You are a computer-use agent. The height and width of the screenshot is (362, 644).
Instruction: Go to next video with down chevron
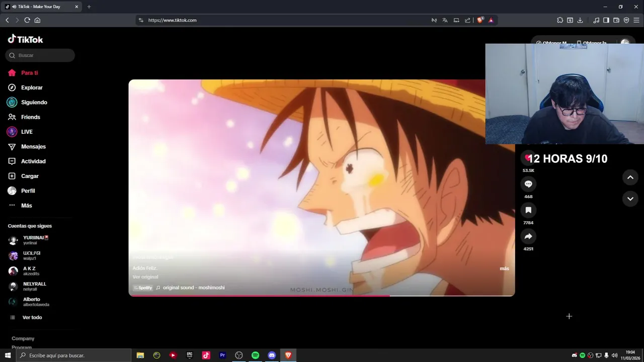tap(630, 199)
